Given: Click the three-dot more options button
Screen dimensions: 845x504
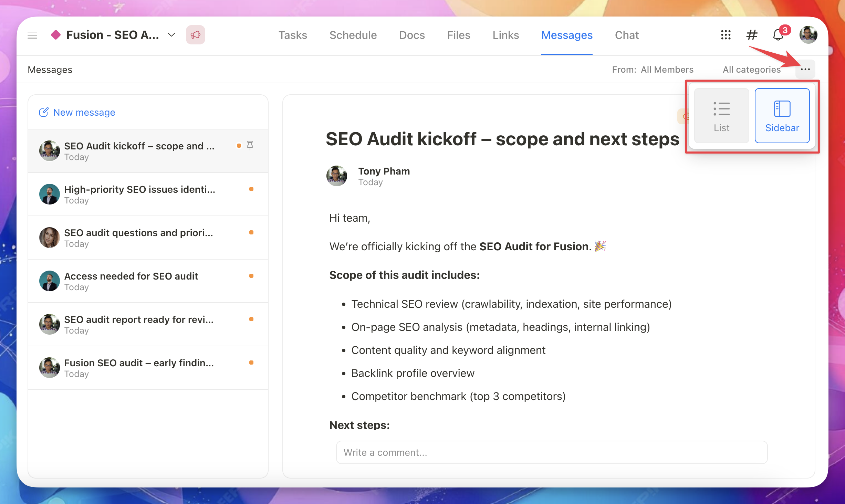Looking at the screenshot, I should 805,70.
